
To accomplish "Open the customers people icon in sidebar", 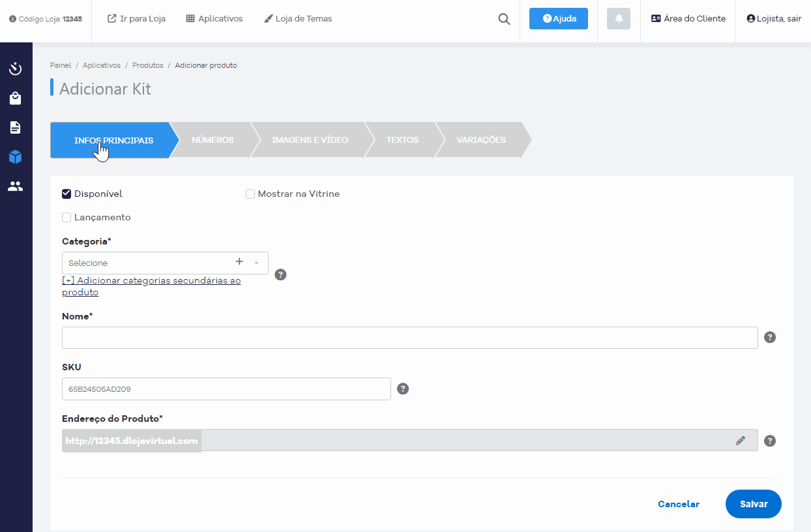I will tap(16, 186).
